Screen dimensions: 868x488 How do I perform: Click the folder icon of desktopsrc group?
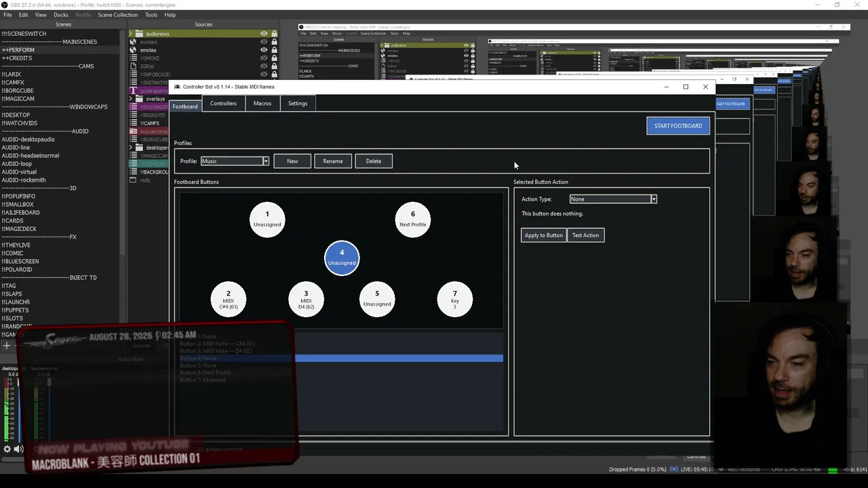point(139,148)
